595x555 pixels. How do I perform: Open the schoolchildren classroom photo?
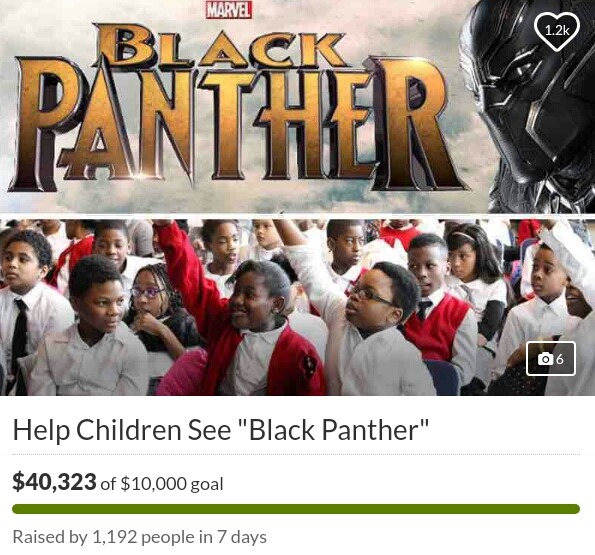click(x=298, y=307)
